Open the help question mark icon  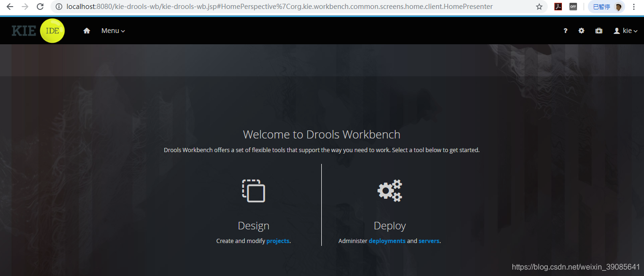click(x=565, y=31)
